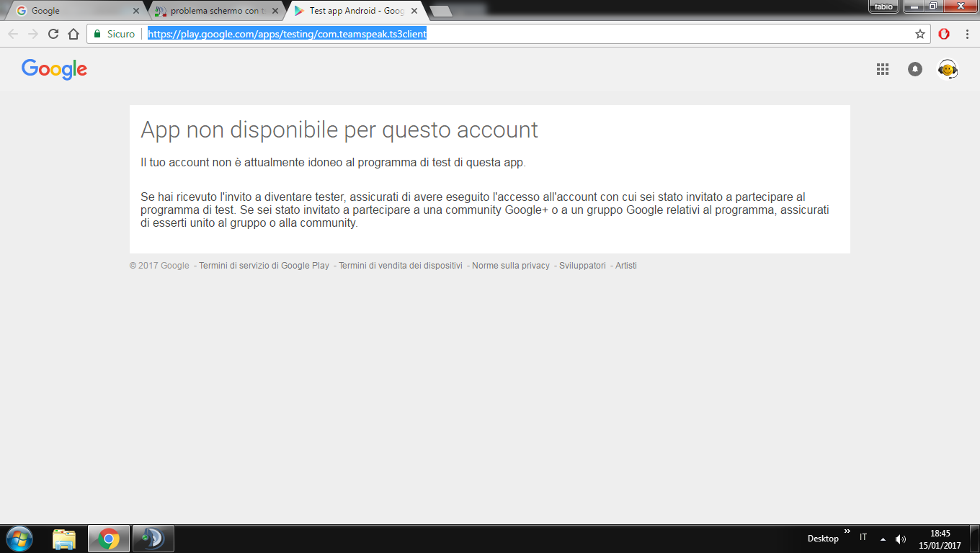Click the reload page icon
The width and height of the screenshot is (980, 553).
tap(53, 34)
